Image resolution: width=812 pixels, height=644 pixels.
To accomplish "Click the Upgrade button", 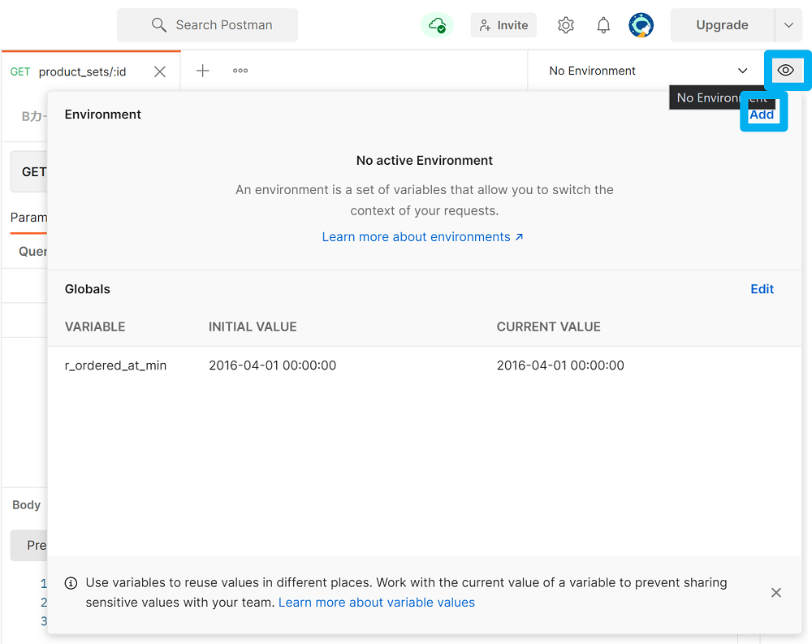I will coord(723,25).
